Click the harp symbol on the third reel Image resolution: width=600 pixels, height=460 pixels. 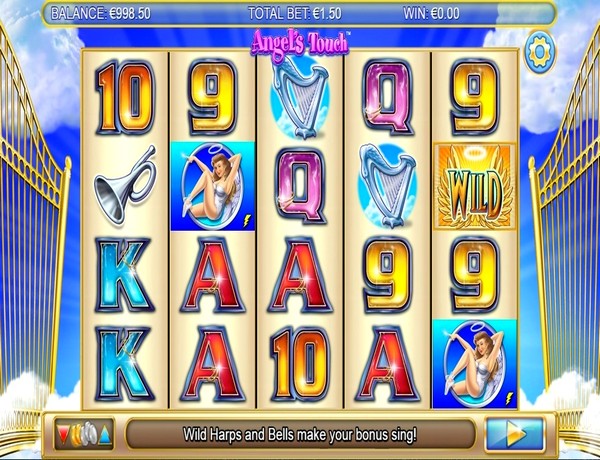pos(300,96)
